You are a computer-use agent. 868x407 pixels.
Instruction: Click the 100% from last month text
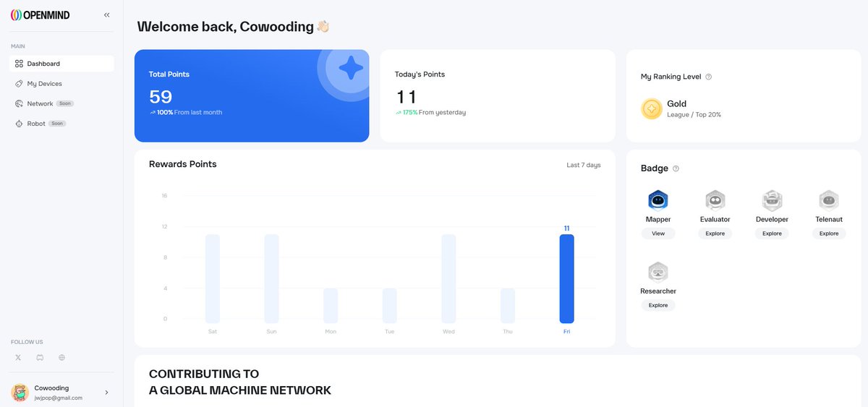186,113
